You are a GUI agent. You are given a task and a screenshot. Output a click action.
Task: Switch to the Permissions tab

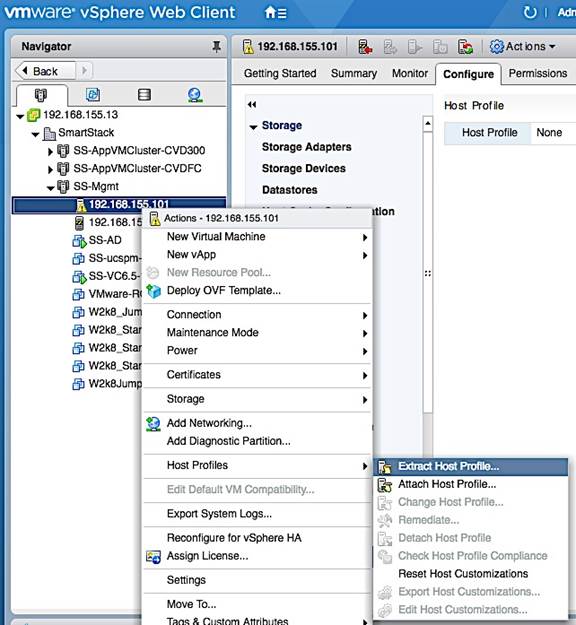[x=537, y=73]
